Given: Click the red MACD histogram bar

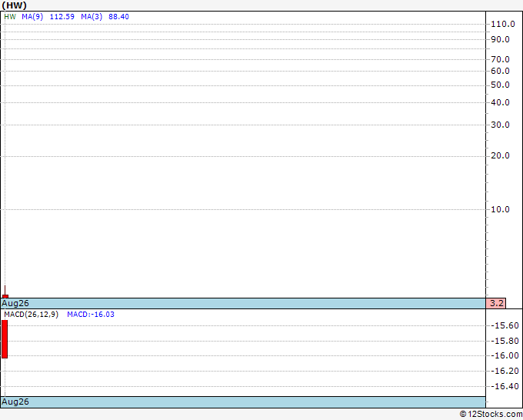Looking at the screenshot, I should [5, 339].
